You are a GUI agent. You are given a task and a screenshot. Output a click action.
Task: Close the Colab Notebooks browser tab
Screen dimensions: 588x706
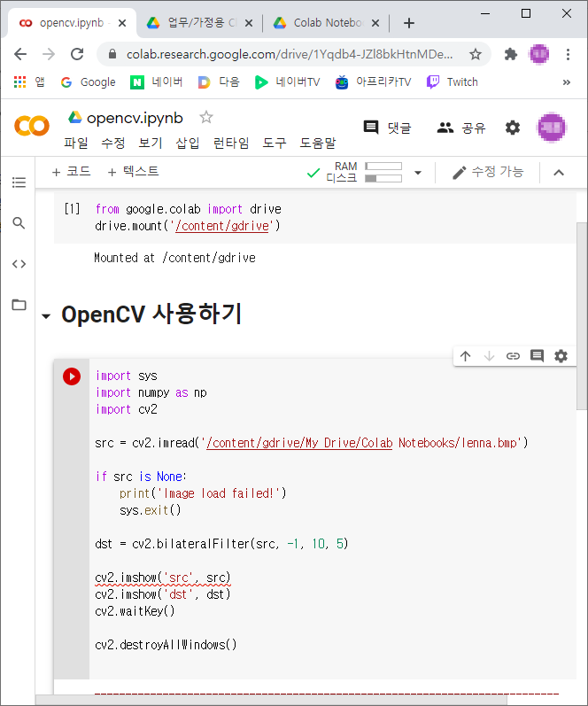tap(375, 23)
